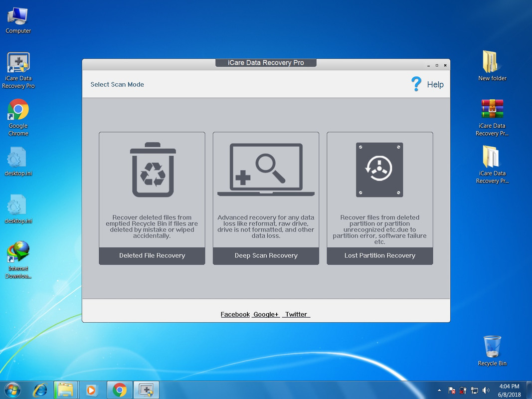Maximize the iCare Data Recovery window
The image size is (532, 399).
[437, 65]
